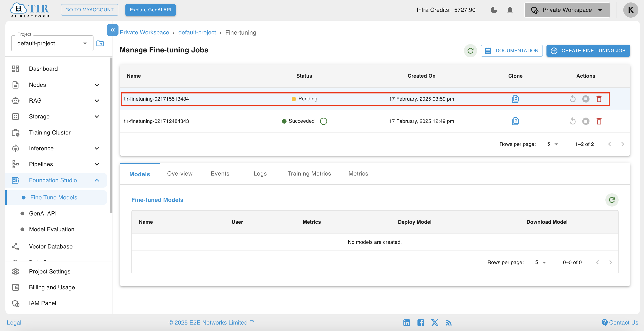This screenshot has width=644, height=331.
Task: Change rows per page for jobs table
Action: click(552, 144)
